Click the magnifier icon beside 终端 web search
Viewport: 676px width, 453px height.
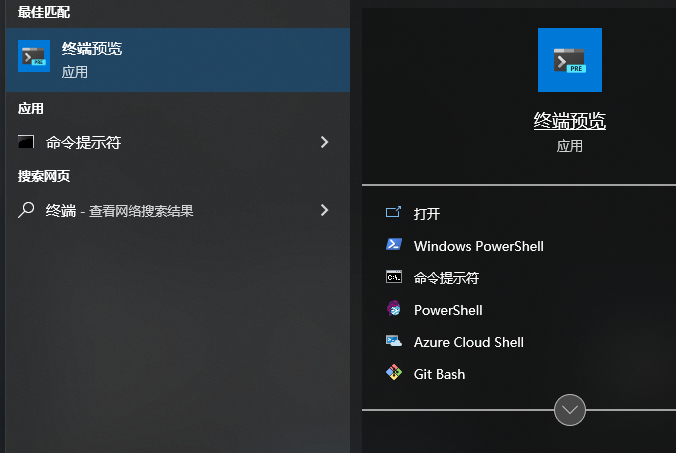point(26,210)
